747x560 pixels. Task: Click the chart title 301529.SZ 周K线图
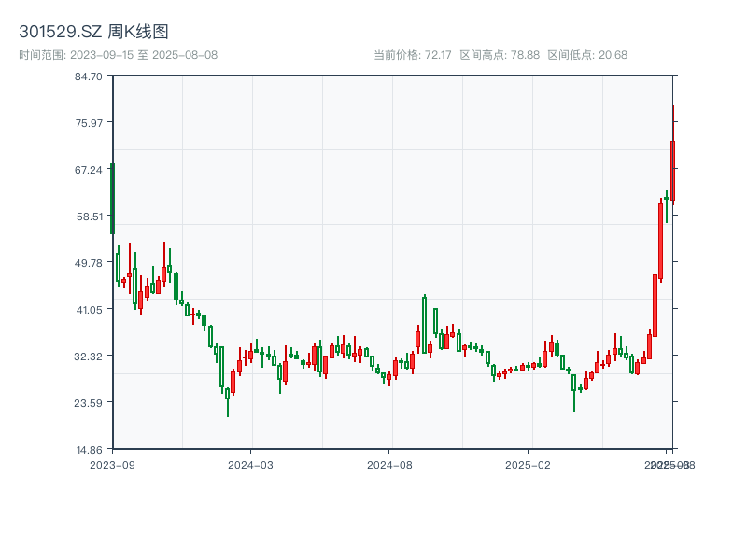93,32
